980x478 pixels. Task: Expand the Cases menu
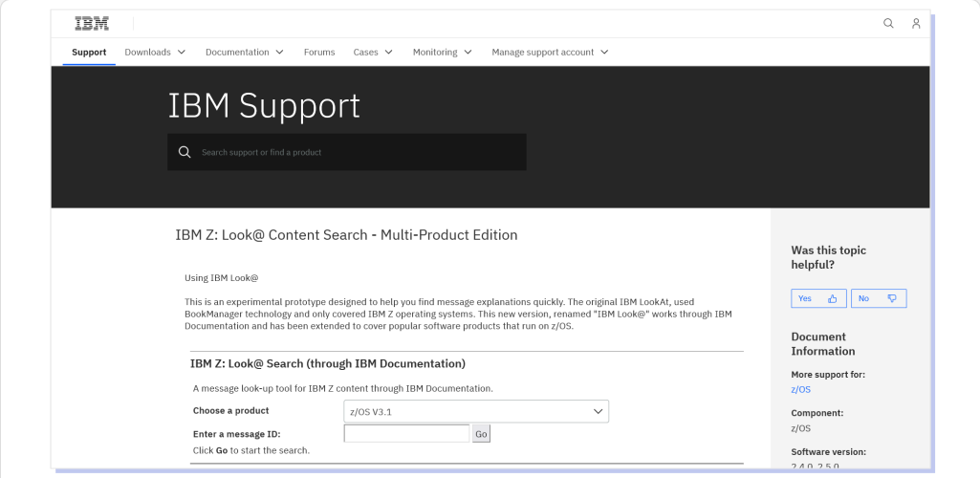pos(373,53)
